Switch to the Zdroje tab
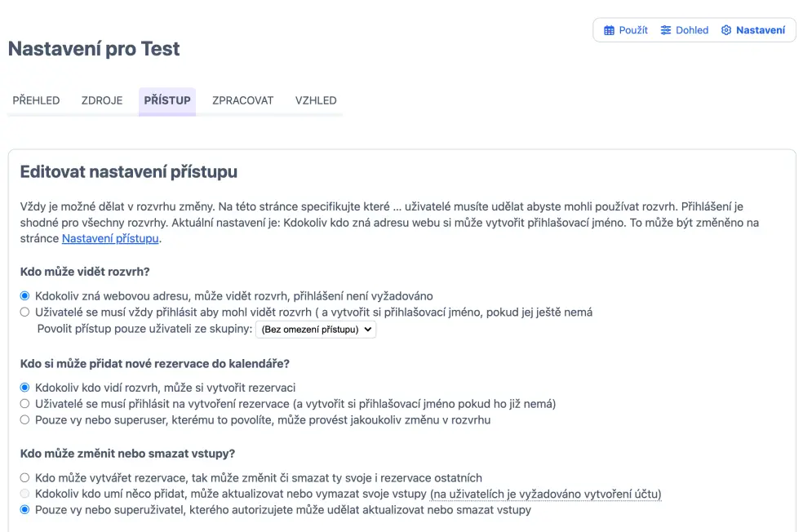This screenshot has height=532, width=803. [x=102, y=100]
